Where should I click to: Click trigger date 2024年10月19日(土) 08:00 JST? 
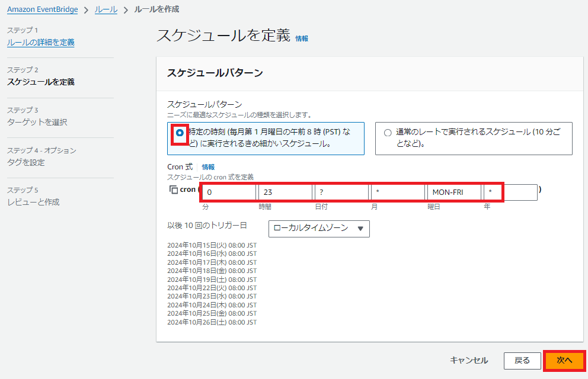(x=212, y=280)
